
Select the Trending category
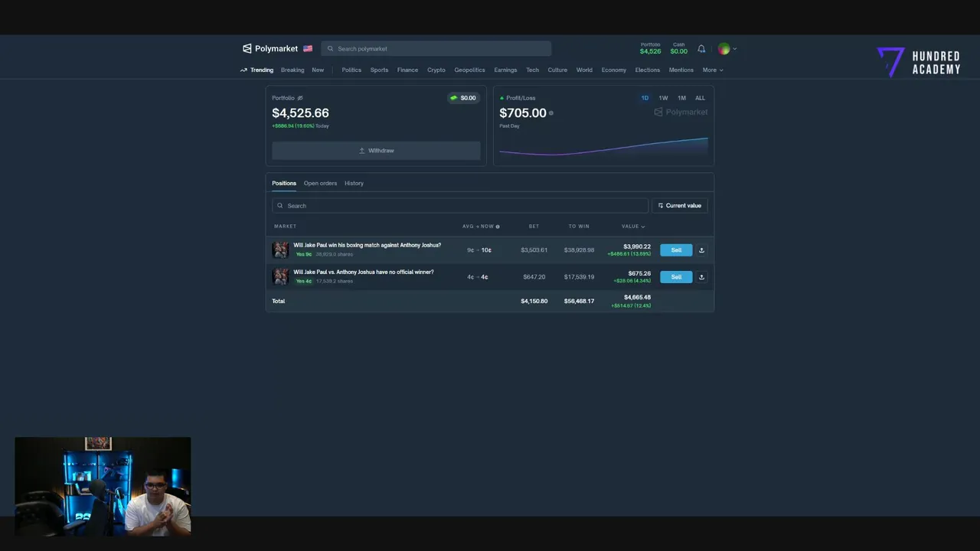tap(256, 70)
